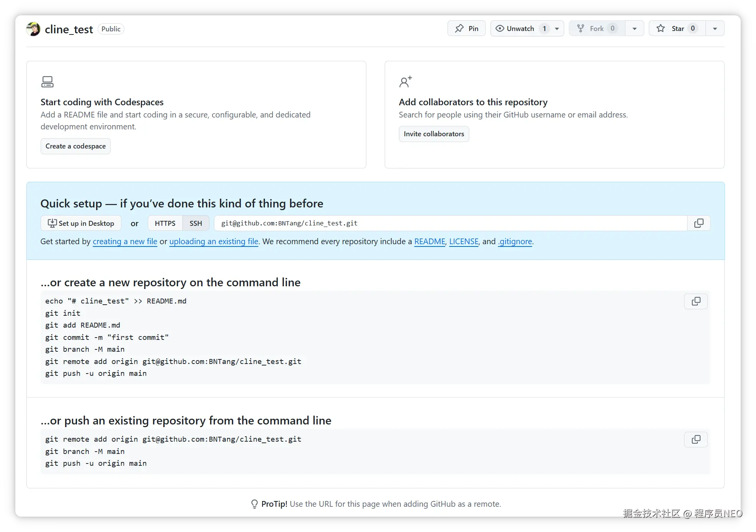Screen dimensions: 756x532
Task: Expand the Unwatch notifications dropdown
Action: point(557,29)
